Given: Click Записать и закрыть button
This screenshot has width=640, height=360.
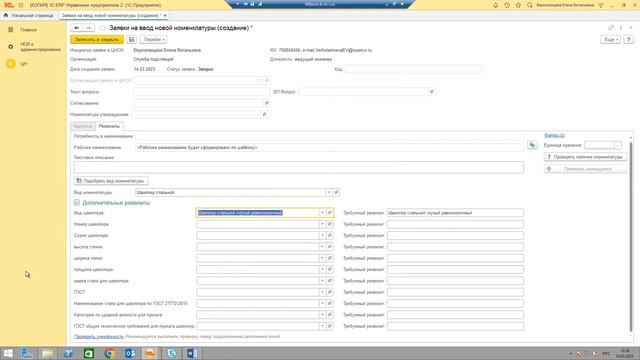Looking at the screenshot, I should 97,40.
